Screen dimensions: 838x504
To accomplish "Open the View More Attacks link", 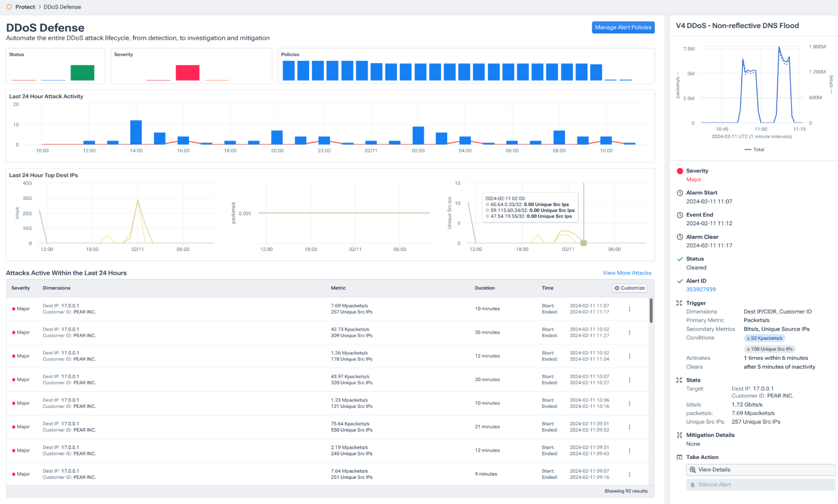I will click(x=627, y=273).
